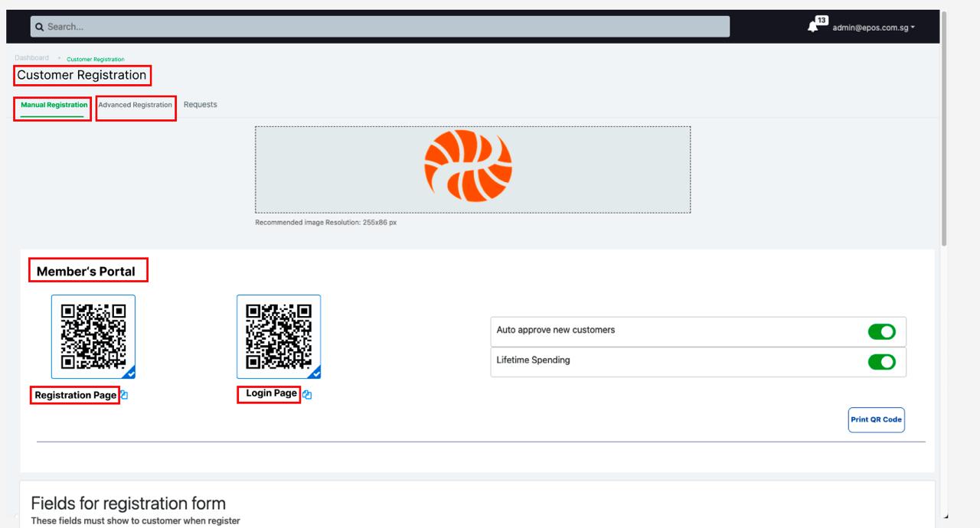Click the Login Page label

[x=271, y=393]
